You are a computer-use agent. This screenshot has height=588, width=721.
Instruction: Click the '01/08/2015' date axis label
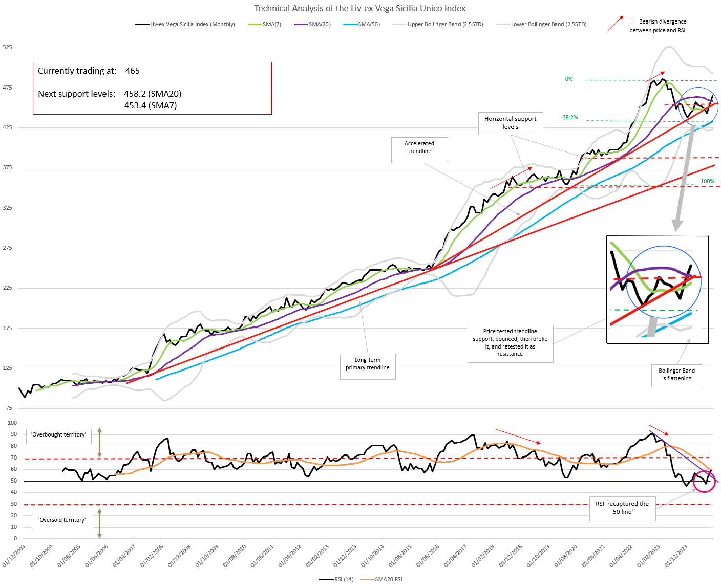(x=400, y=555)
